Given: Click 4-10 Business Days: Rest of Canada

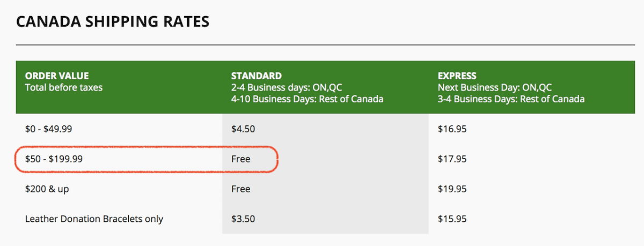Looking at the screenshot, I should pyautogui.click(x=307, y=99).
